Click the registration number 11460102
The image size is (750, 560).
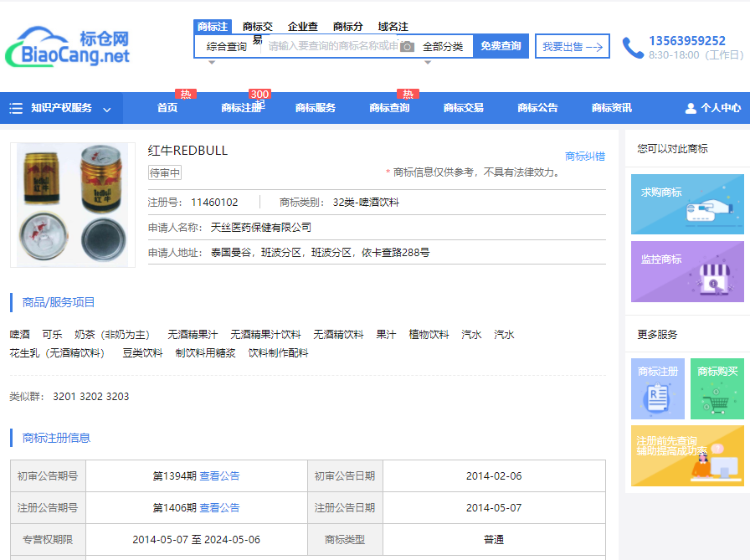(x=214, y=203)
